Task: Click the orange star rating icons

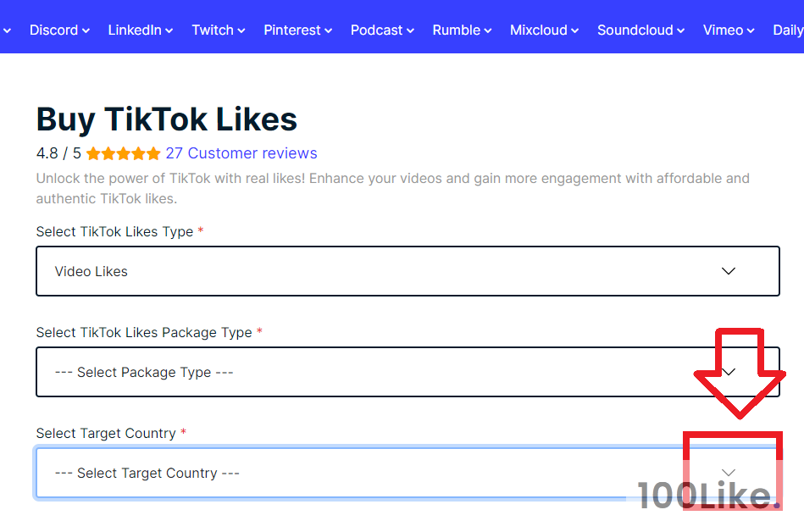Action: [x=123, y=153]
